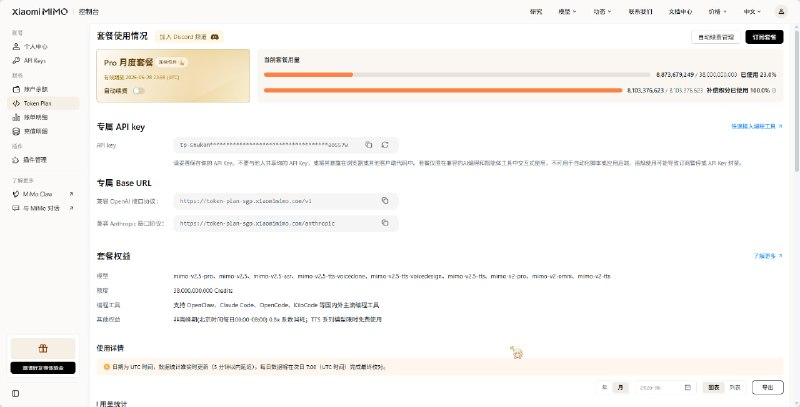The width and height of the screenshot is (800, 407).
Task: Open the 个人中心 profile page in sidebar
Action: point(36,46)
